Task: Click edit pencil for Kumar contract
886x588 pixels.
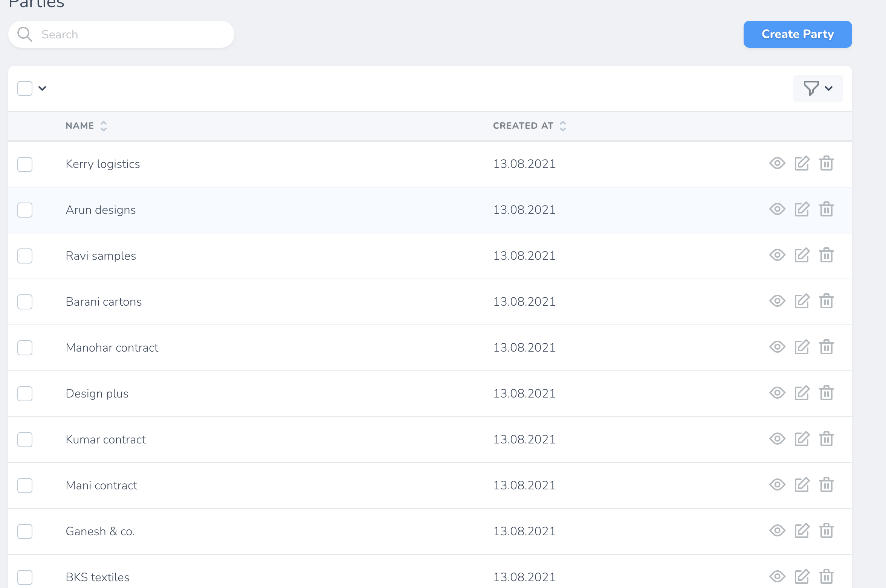Action: click(802, 439)
